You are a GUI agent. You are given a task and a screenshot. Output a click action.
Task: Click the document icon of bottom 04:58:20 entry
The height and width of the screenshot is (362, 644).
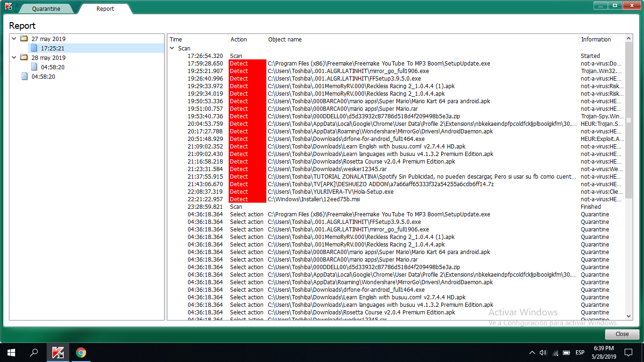(25, 76)
